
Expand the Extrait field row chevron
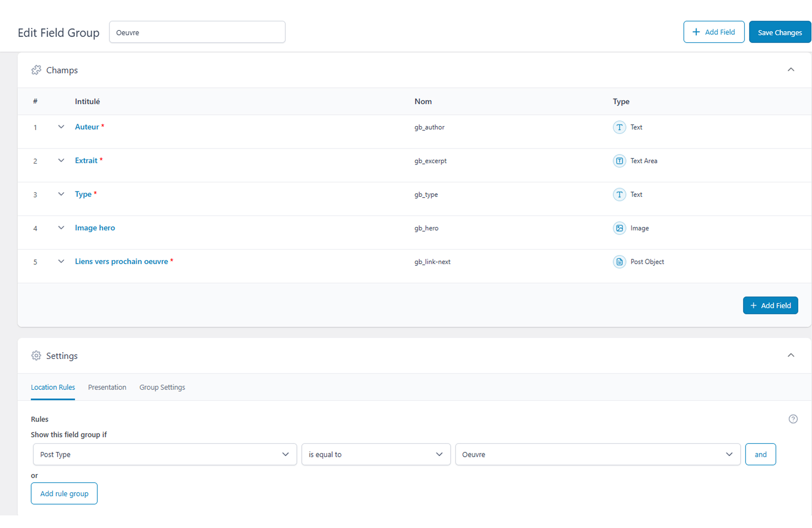(x=61, y=160)
